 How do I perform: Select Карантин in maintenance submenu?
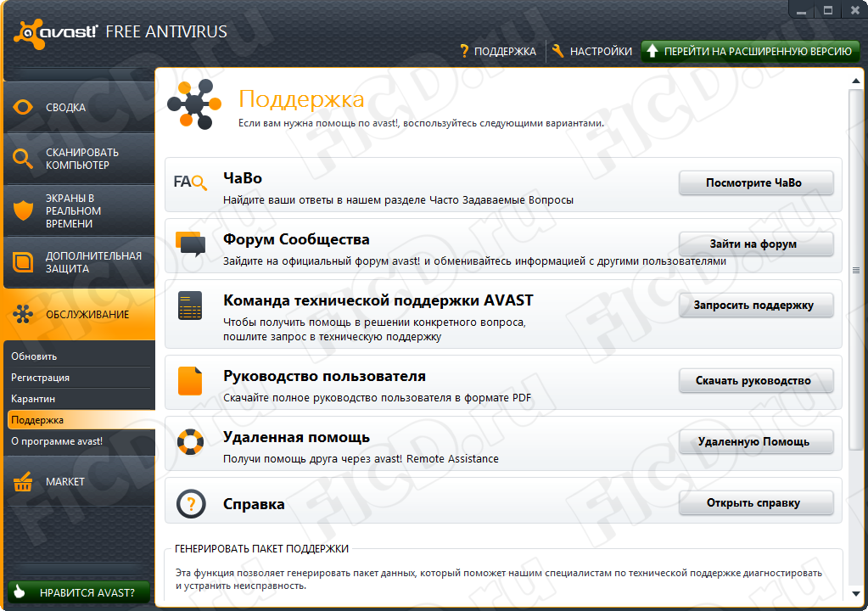[x=79, y=399]
